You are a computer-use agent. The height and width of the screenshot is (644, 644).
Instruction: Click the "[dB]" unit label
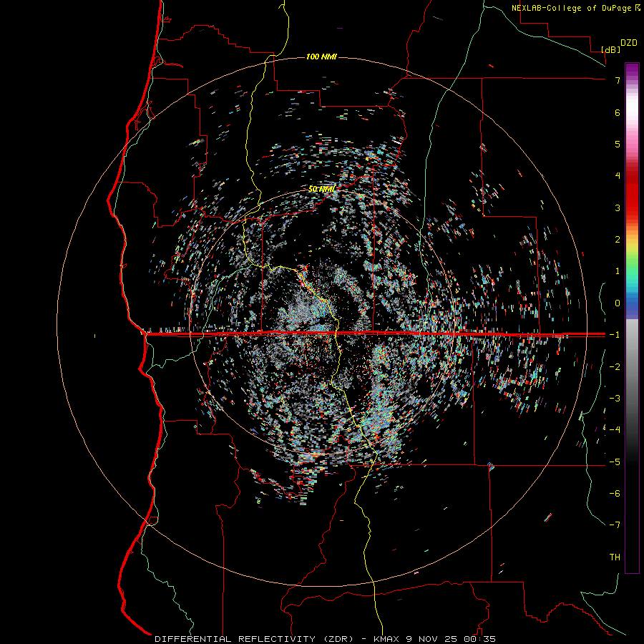click(x=611, y=49)
